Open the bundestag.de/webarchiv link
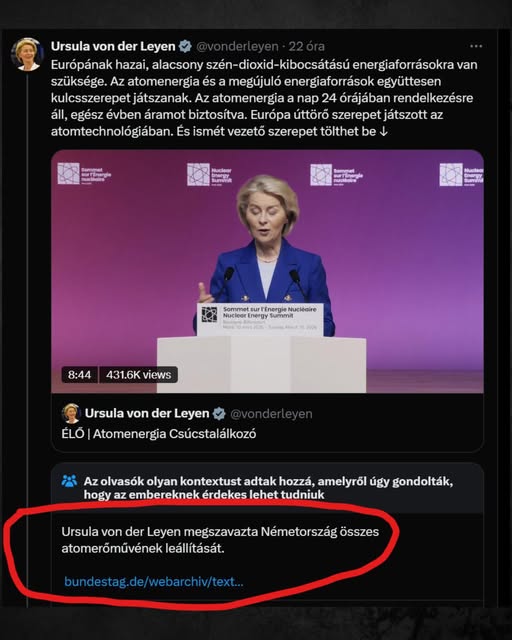Image resolution: width=512 pixels, height=640 pixels. point(154,581)
